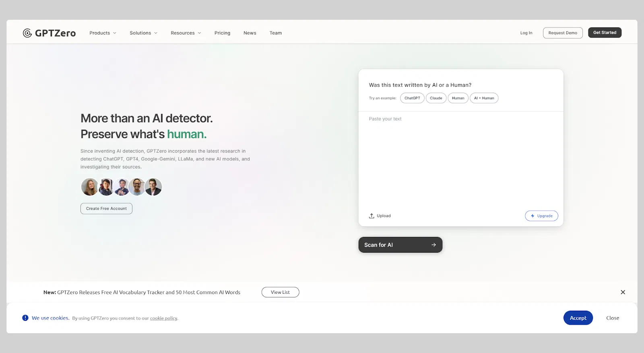This screenshot has width=644, height=353.
Task: Try the Human example text
Action: (x=458, y=98)
